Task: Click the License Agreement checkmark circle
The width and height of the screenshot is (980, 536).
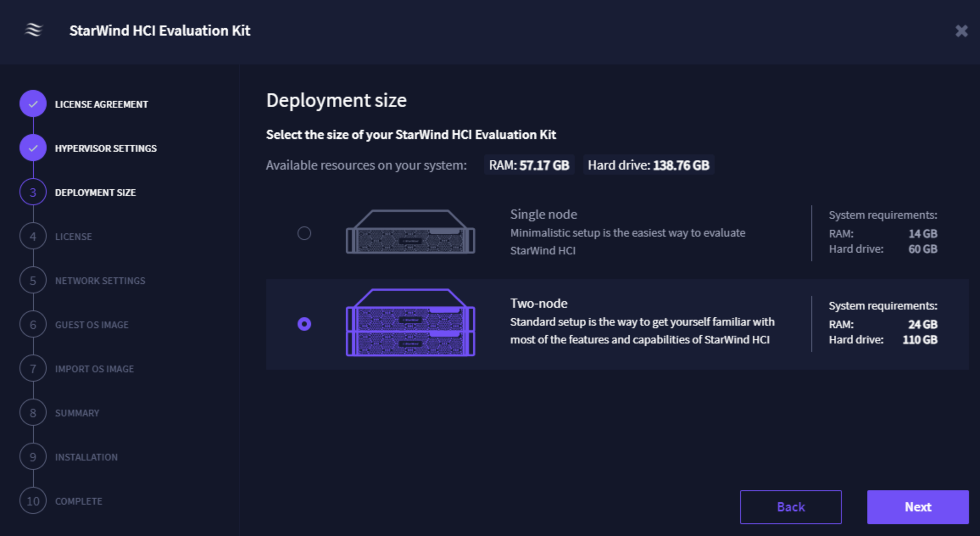Action: pos(33,104)
